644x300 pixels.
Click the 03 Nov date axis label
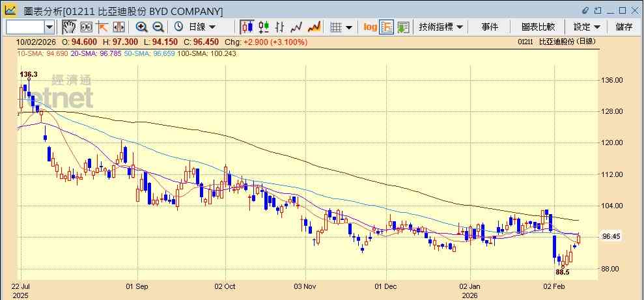305,286
